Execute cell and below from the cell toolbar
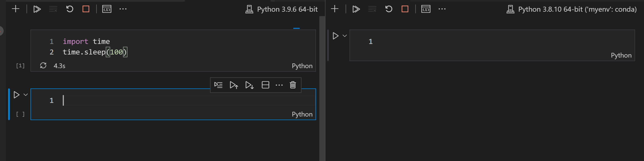The height and width of the screenshot is (161, 644). (x=249, y=85)
